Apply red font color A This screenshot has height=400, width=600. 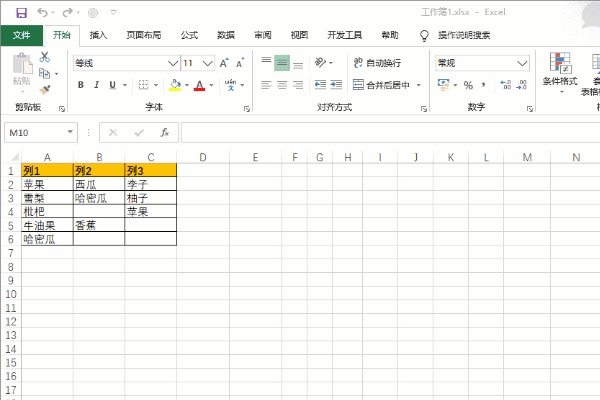click(x=199, y=85)
